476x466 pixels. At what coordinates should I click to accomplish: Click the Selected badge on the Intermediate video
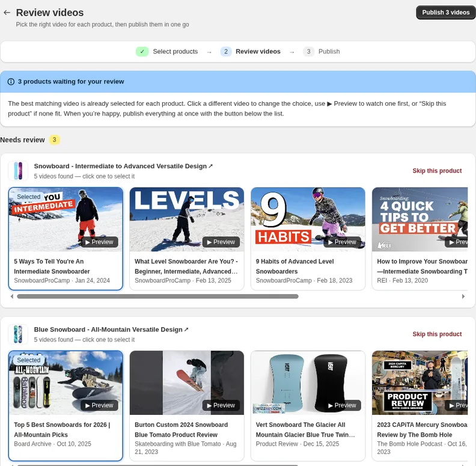click(x=28, y=197)
